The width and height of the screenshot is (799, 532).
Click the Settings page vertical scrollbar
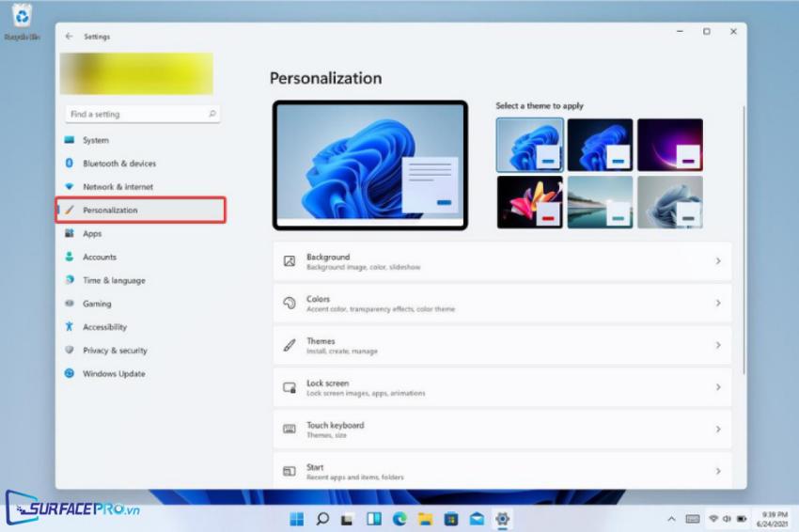(x=744, y=240)
